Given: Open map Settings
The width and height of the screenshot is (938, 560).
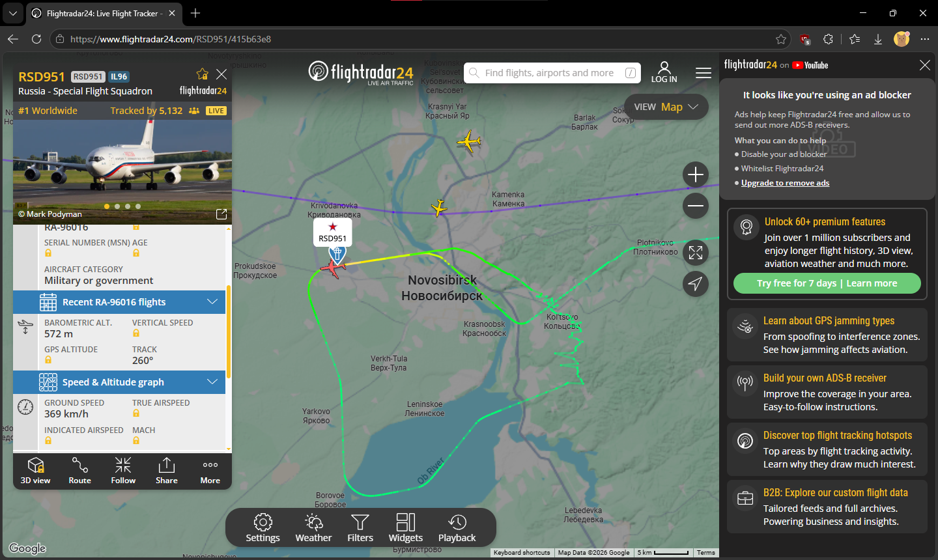Looking at the screenshot, I should [263, 528].
